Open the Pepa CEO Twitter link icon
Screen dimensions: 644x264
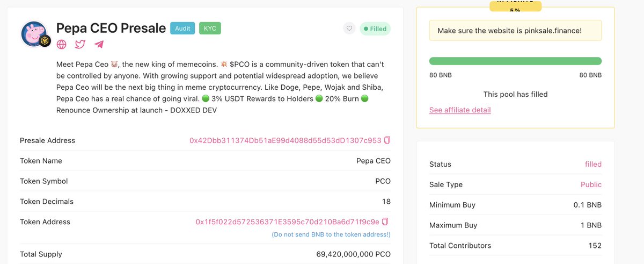click(x=80, y=45)
